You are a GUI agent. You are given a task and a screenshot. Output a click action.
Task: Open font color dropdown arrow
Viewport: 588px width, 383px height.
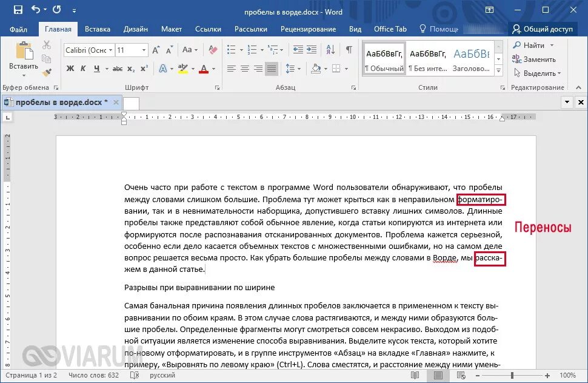pyautogui.click(x=214, y=69)
